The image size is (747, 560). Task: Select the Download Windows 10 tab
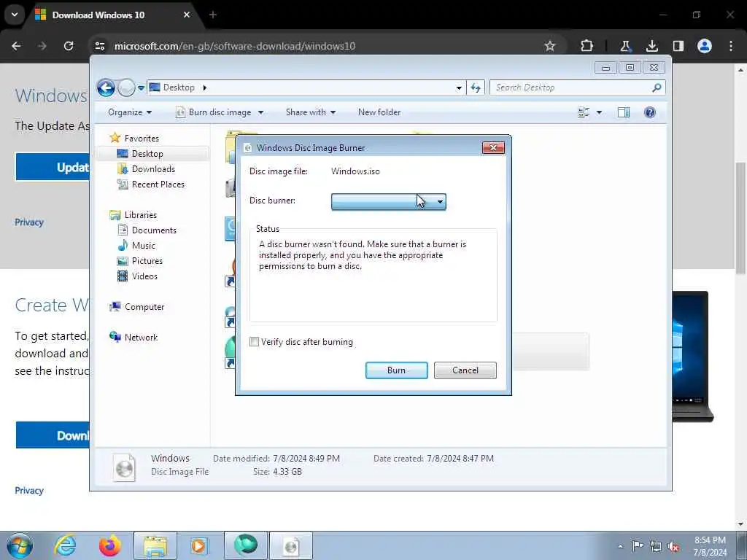[x=112, y=15]
